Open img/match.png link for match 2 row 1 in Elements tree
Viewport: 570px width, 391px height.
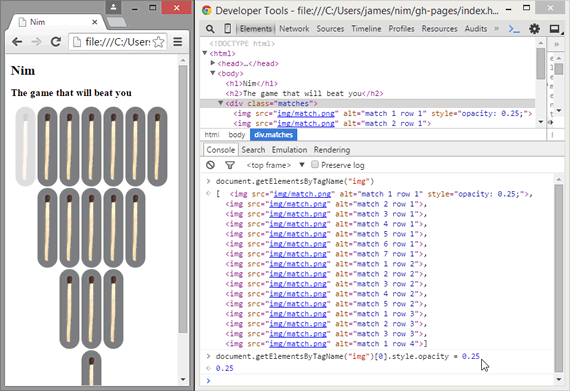click(306, 124)
